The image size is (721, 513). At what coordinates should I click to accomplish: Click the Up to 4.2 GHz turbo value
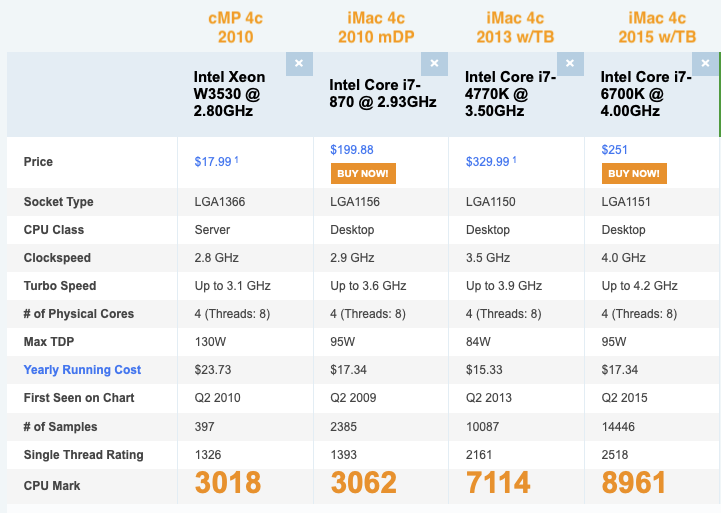[x=640, y=286]
